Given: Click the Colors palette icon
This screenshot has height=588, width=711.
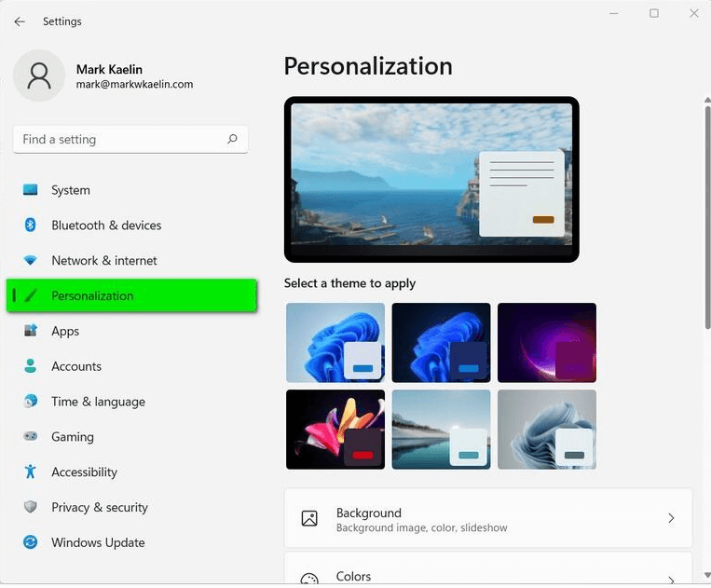Looking at the screenshot, I should tap(309, 580).
